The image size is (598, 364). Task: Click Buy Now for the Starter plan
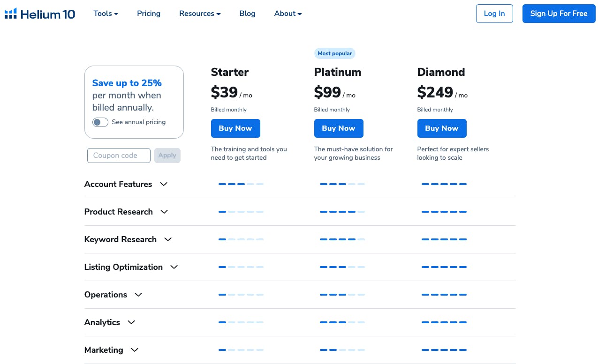click(x=235, y=128)
